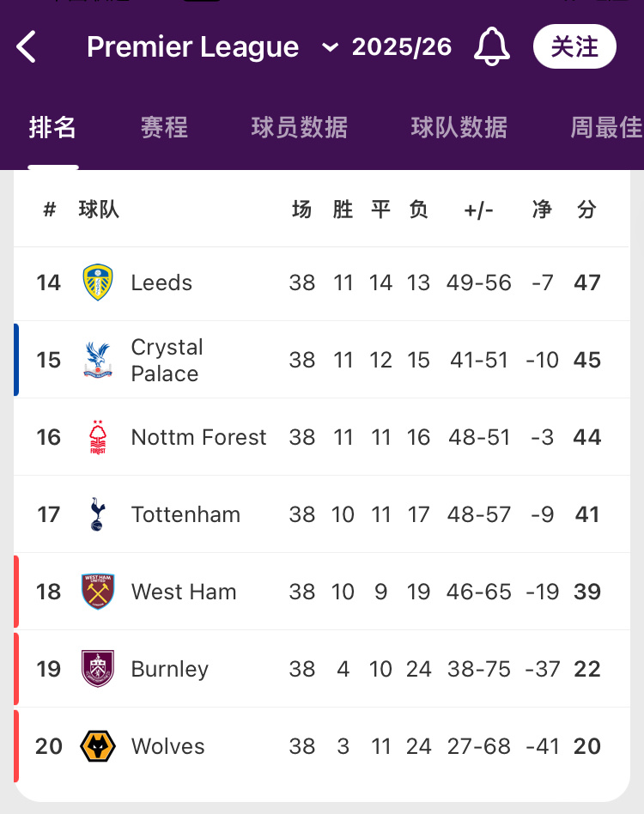Tap the West Ham hammers crest
Screen dimensions: 644x814
(x=98, y=592)
